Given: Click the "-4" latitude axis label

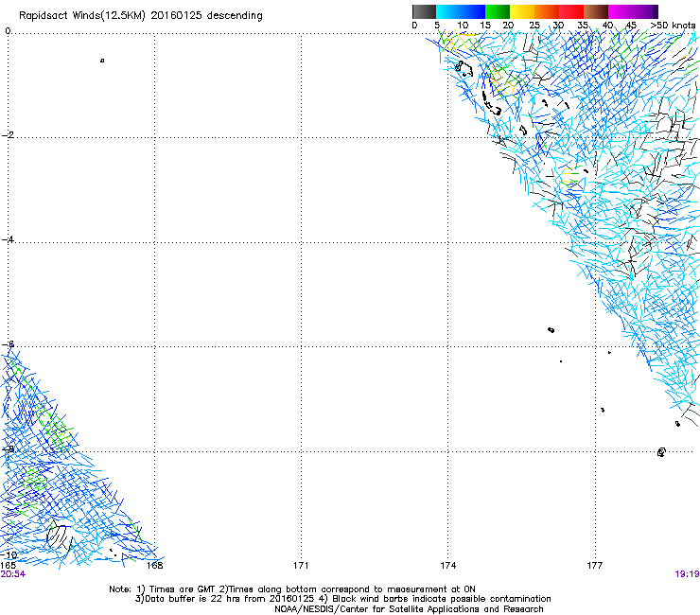Looking at the screenshot, I should (8, 239).
